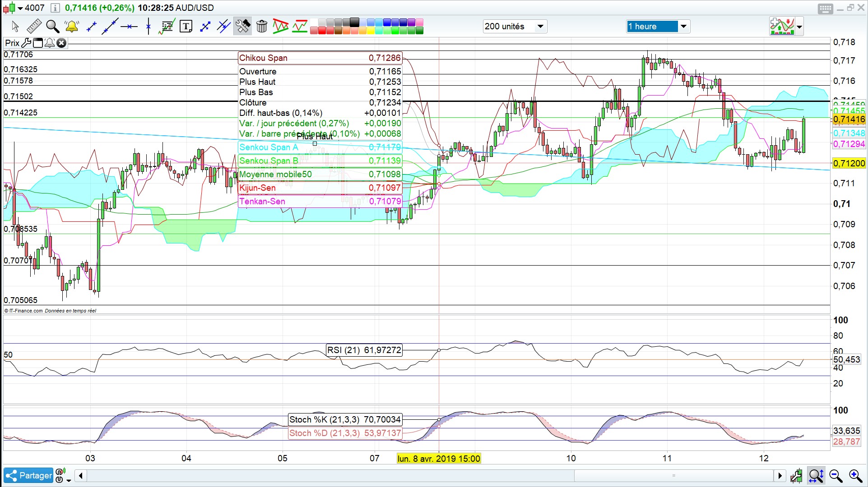The width and height of the screenshot is (868, 487).
Task: Toggle the Prix panel alert bell
Action: [50, 43]
